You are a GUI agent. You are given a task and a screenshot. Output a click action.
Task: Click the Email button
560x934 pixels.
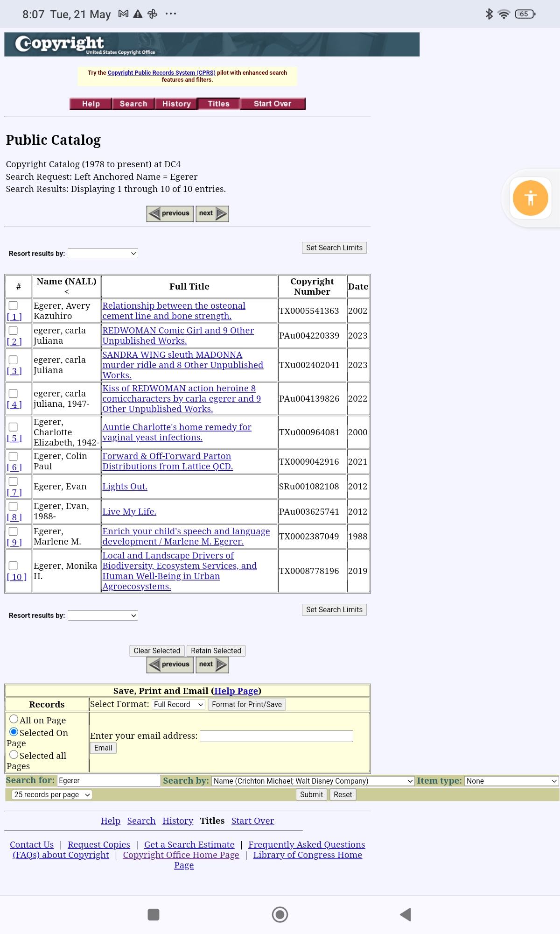click(103, 748)
